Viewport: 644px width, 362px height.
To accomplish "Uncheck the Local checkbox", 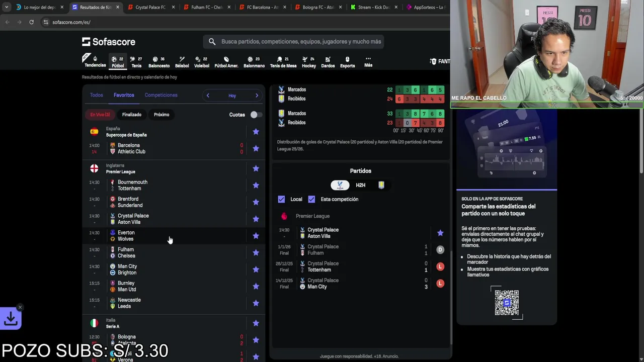I will [x=281, y=199].
